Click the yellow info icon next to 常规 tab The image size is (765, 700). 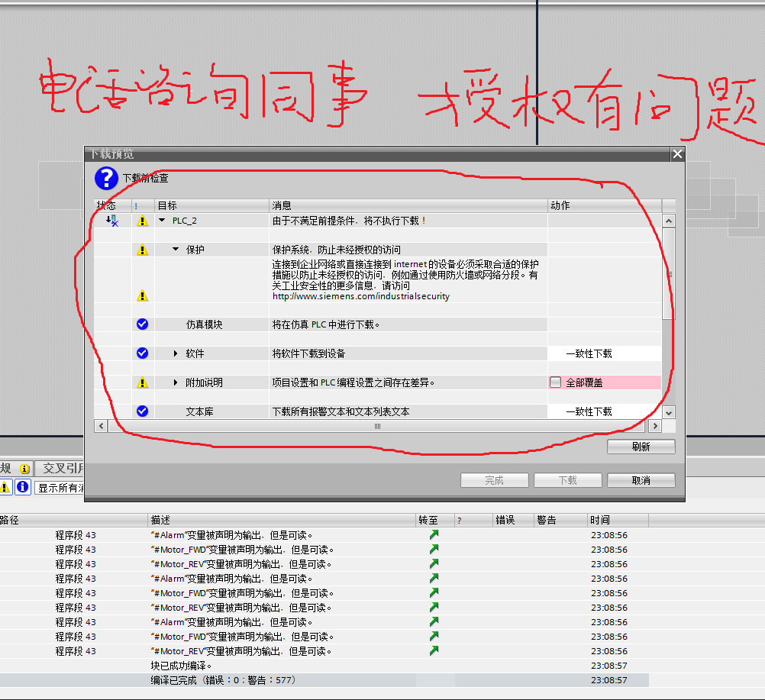tap(26, 468)
